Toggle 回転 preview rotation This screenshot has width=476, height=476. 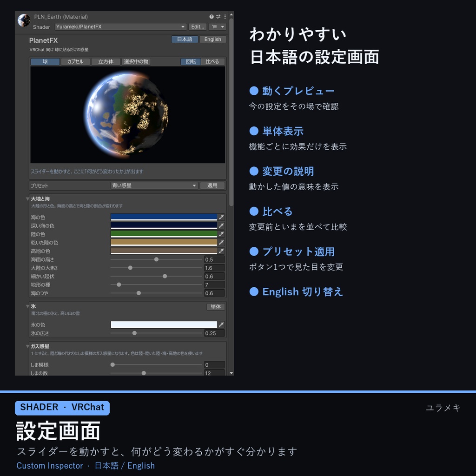pos(191,62)
